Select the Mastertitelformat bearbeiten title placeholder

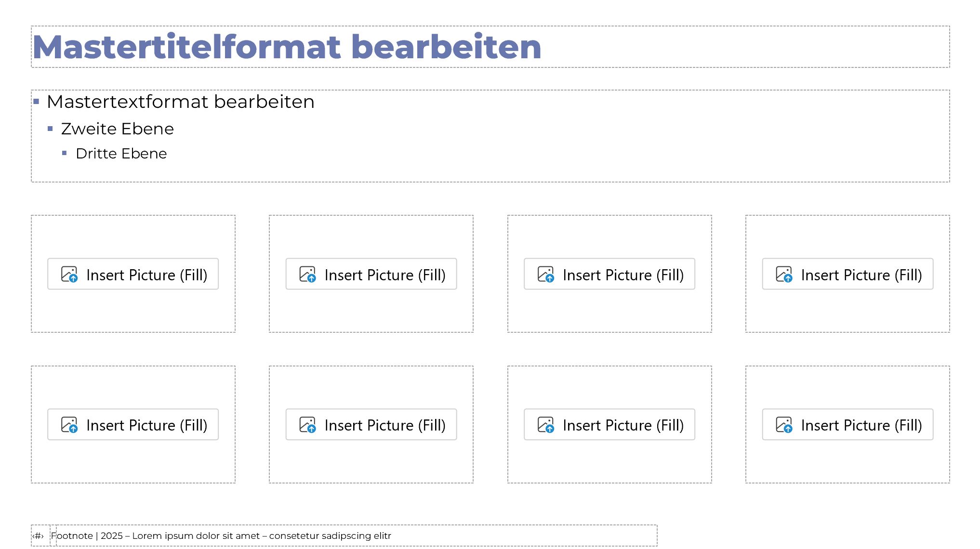pos(287,47)
